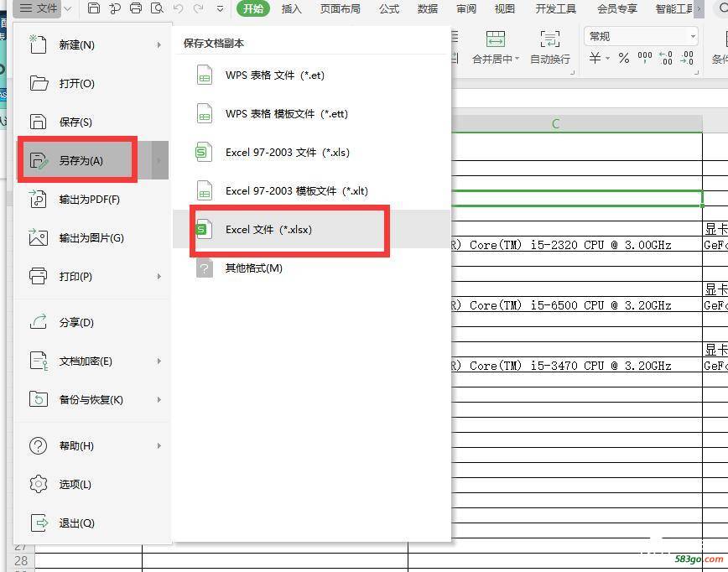This screenshot has height=572, width=728.
Task: Click the percent style icon
Action: (x=624, y=58)
